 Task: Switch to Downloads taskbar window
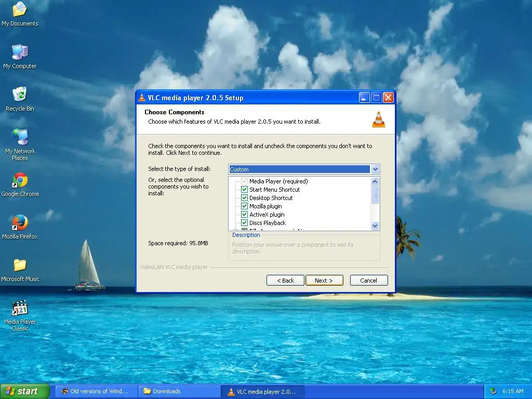(x=179, y=391)
